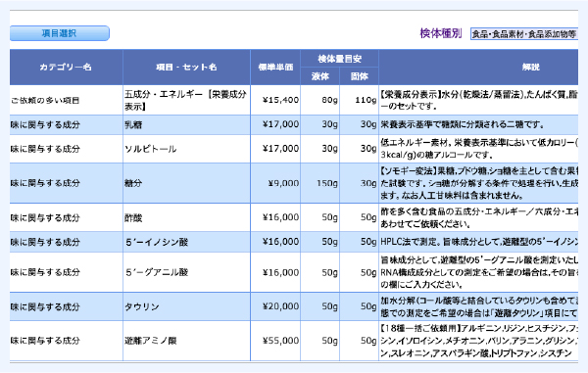Click the 項目・セット名 column header
Viewport: 588px width, 373px height.
coord(186,67)
